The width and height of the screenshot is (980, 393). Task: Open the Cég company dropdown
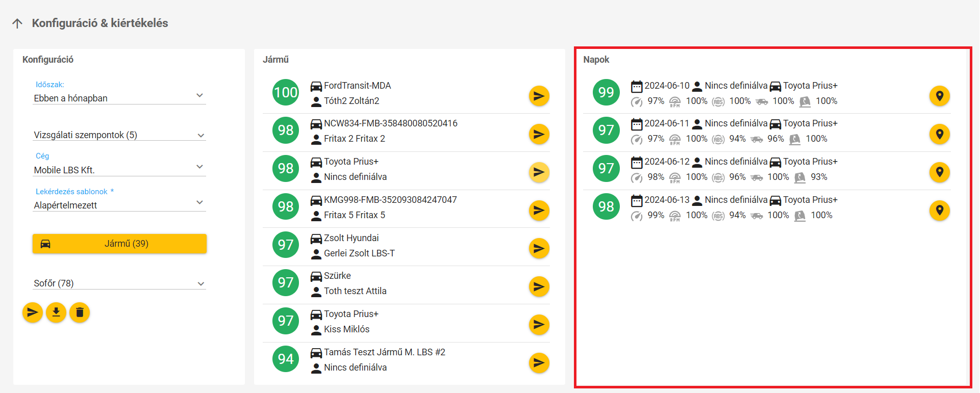point(119,170)
